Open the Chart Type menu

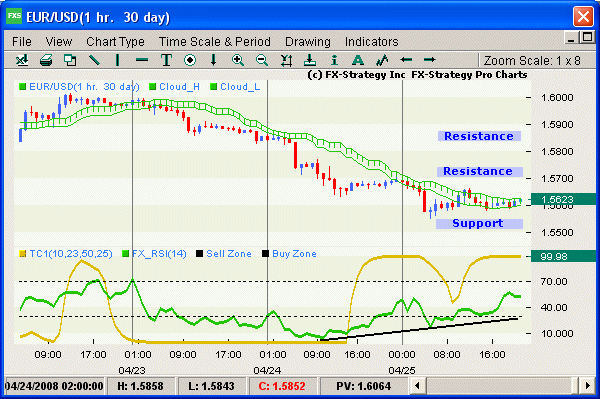pyautogui.click(x=116, y=42)
